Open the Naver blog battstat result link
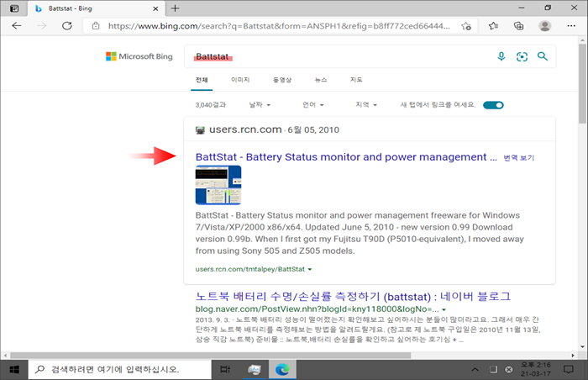Screen dimensions: 588x380 click(353, 297)
